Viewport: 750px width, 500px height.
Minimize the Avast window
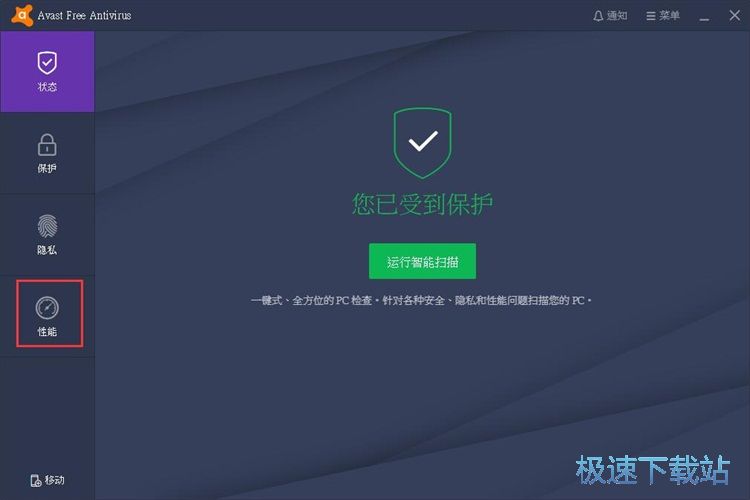pos(704,18)
